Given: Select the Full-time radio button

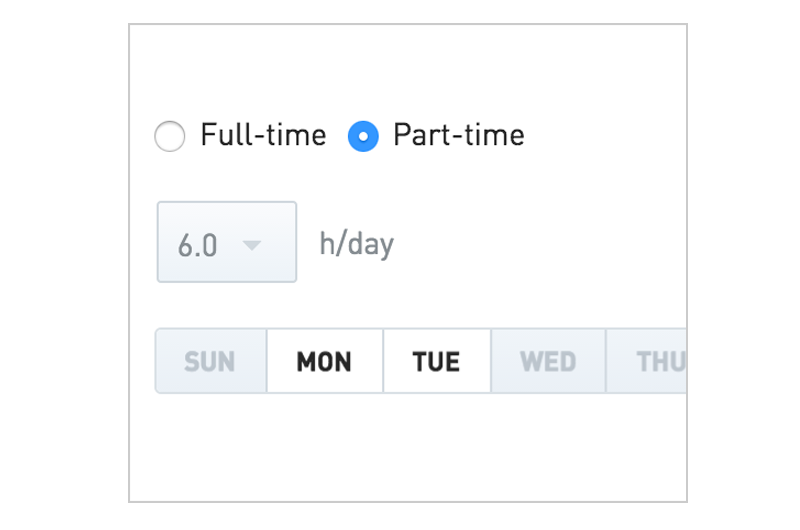Looking at the screenshot, I should [170, 136].
